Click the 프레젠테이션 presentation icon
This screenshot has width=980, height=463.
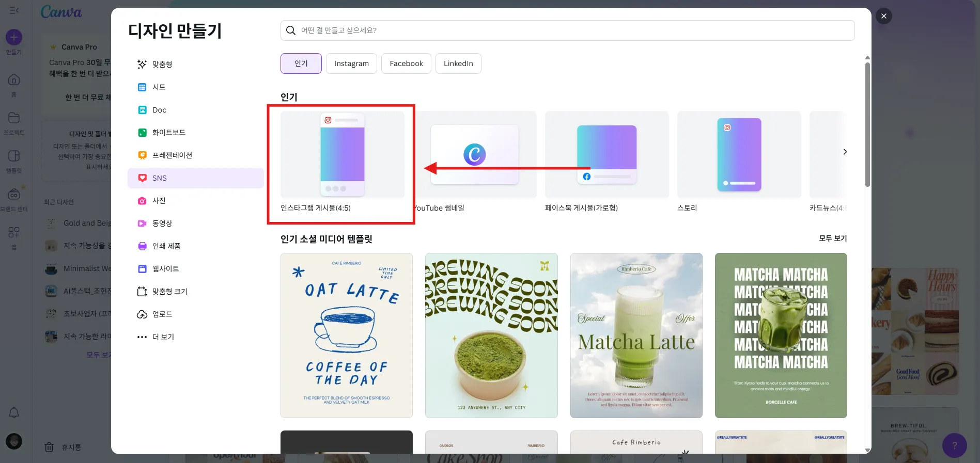142,155
